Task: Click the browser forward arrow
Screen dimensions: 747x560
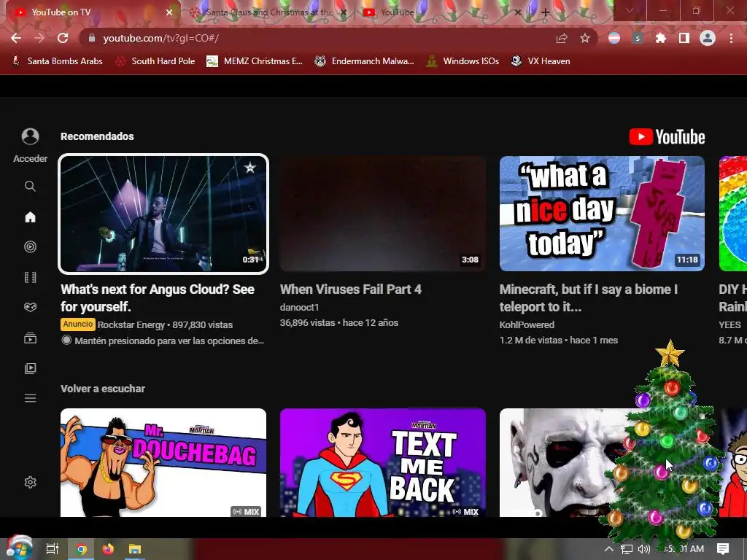Action: 39,38
